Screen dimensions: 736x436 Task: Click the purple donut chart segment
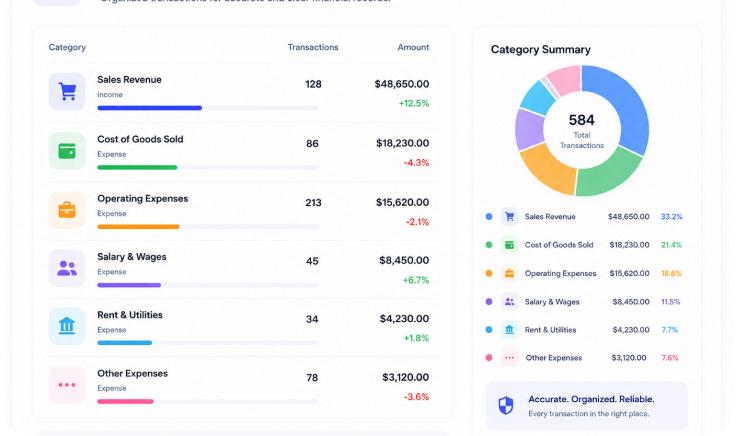point(529,129)
